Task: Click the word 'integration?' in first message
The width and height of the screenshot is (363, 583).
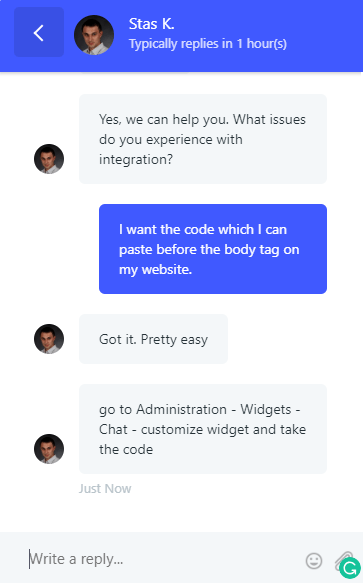Action: pyautogui.click(x=136, y=160)
